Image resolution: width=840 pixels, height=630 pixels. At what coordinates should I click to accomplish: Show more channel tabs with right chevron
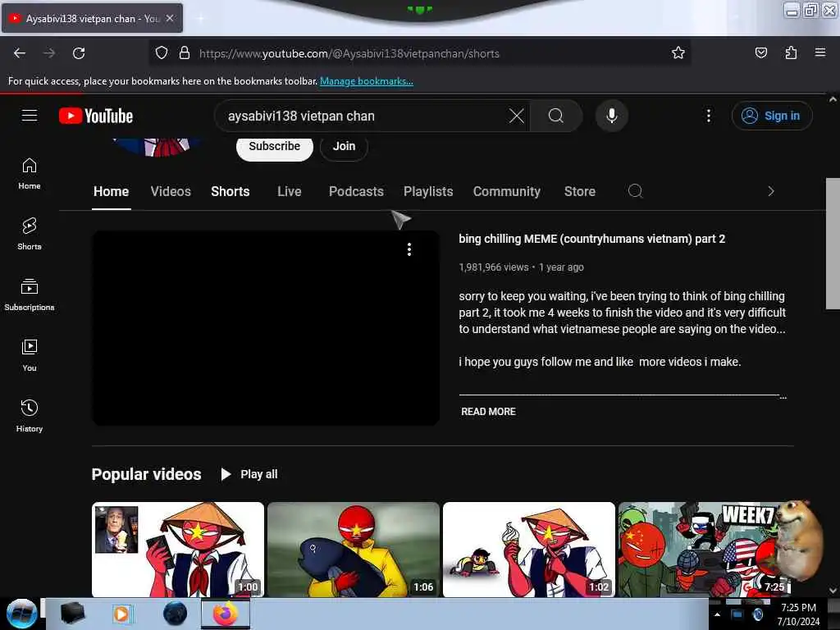771,191
